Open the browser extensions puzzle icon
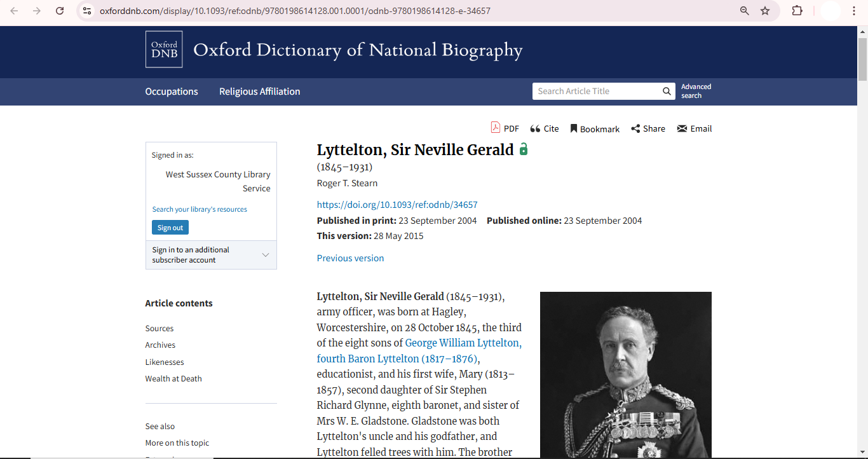Viewport: 868px width, 459px height. coord(797,11)
